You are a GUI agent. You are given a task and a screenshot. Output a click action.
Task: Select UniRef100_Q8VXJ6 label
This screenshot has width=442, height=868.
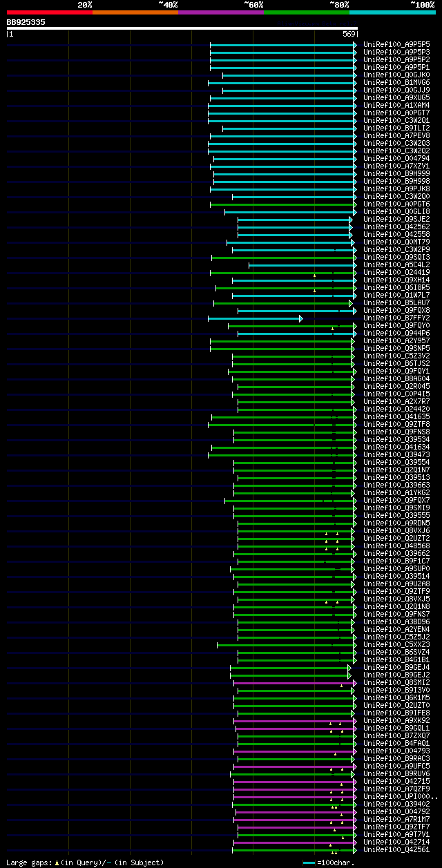pyautogui.click(x=396, y=530)
